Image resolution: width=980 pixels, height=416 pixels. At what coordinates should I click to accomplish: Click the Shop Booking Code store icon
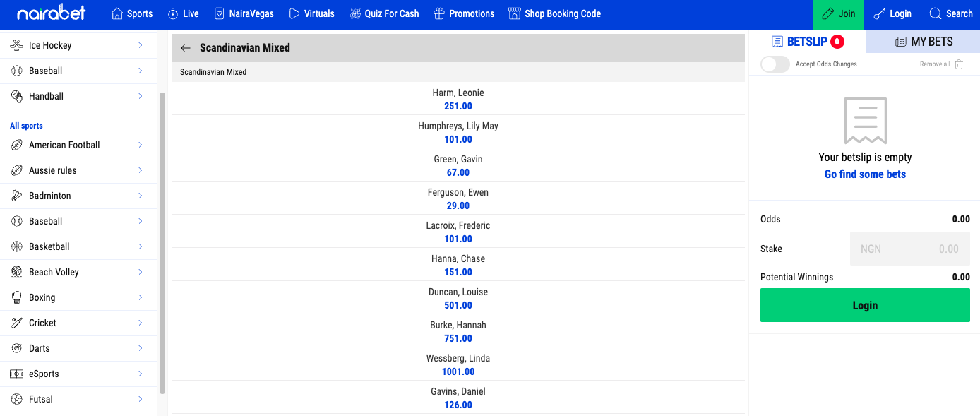pos(514,13)
